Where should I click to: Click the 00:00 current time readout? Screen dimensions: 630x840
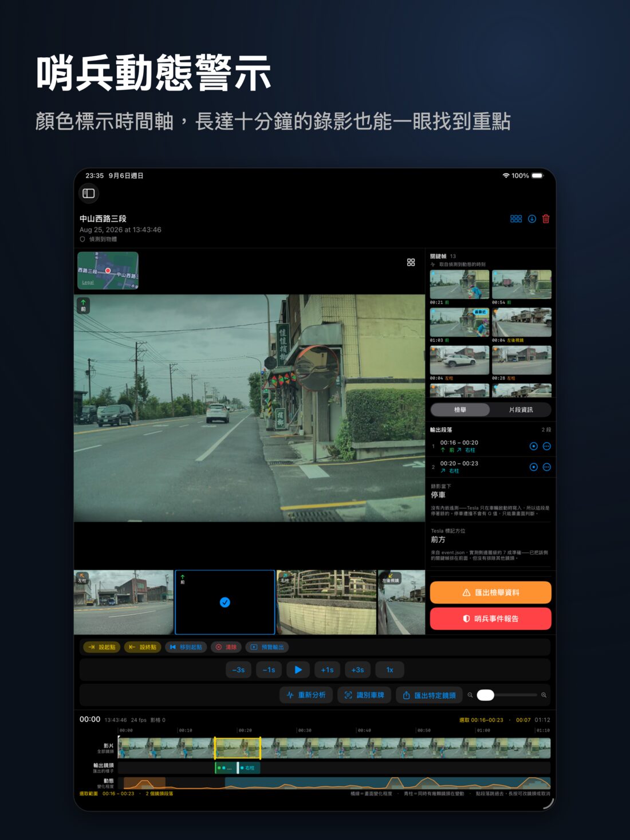pos(90,719)
